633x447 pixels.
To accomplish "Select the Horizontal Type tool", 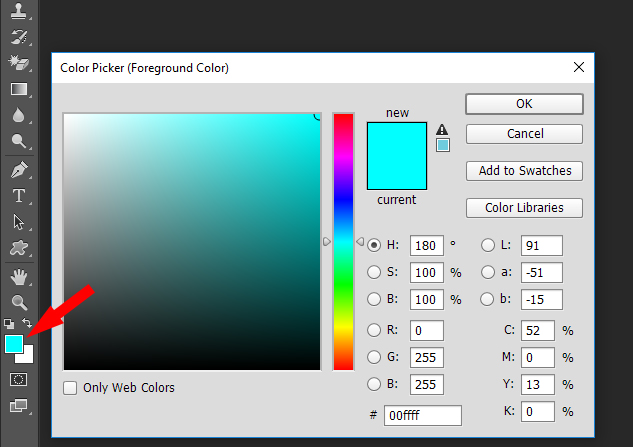I will click(18, 196).
